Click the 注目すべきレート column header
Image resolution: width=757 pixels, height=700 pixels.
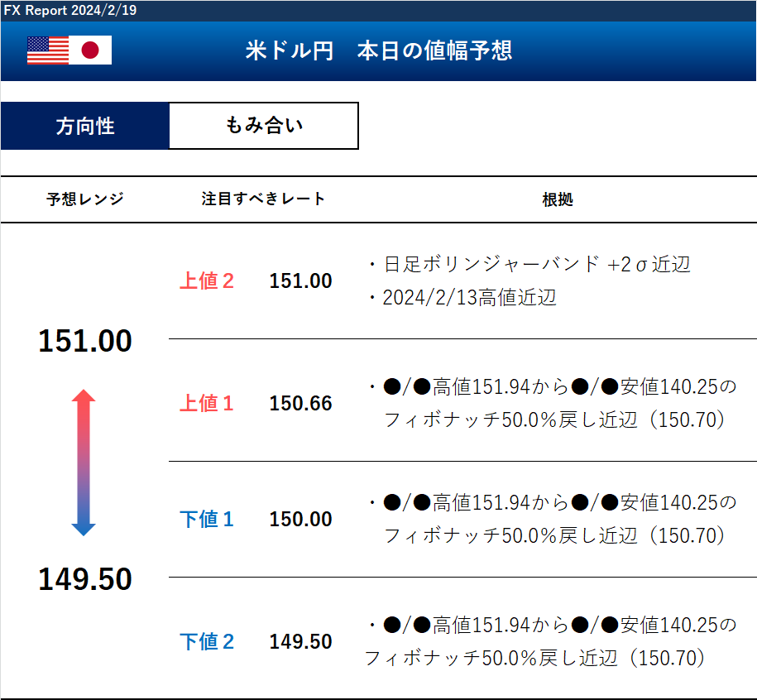[x=263, y=199]
